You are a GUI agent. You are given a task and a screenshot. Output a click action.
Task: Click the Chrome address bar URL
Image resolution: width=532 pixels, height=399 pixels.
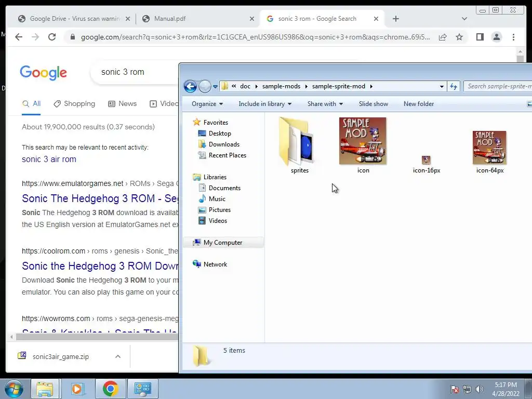point(255,37)
